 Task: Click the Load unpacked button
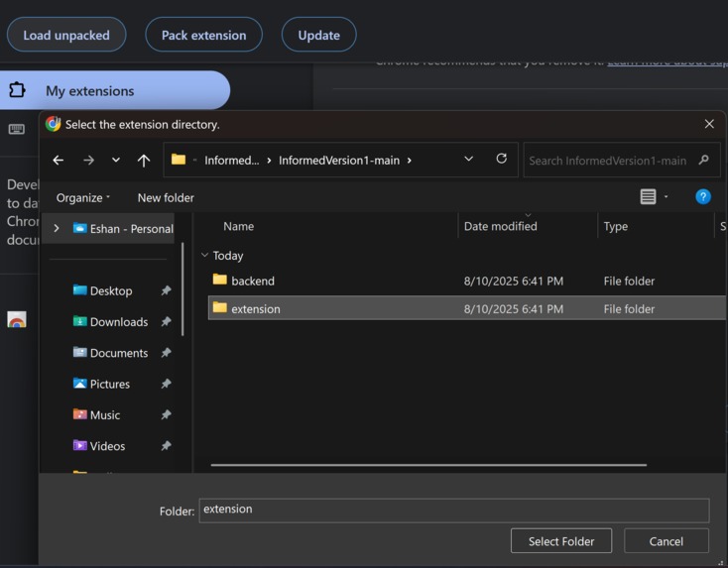click(66, 35)
